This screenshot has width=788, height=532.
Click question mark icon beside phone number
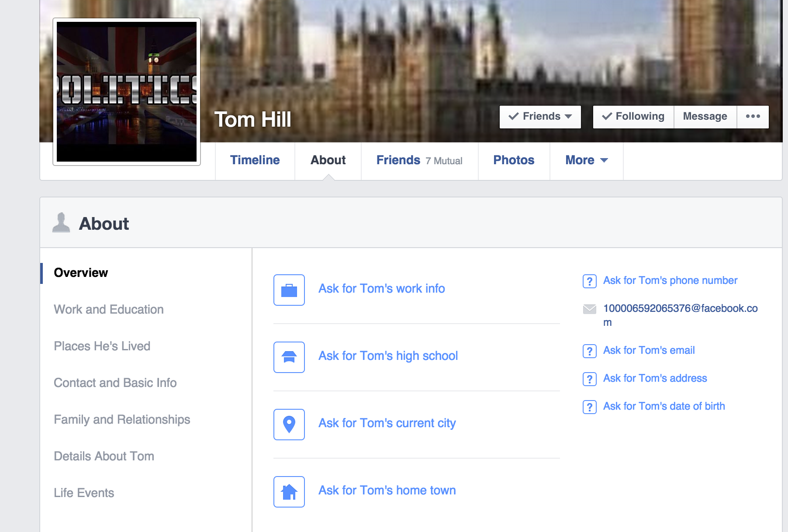pos(589,281)
